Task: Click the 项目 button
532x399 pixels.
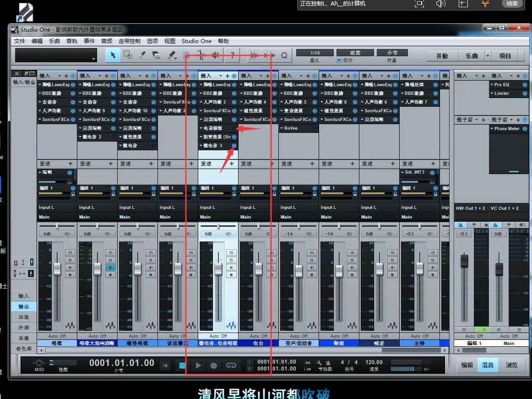Action: pyautogui.click(x=505, y=56)
